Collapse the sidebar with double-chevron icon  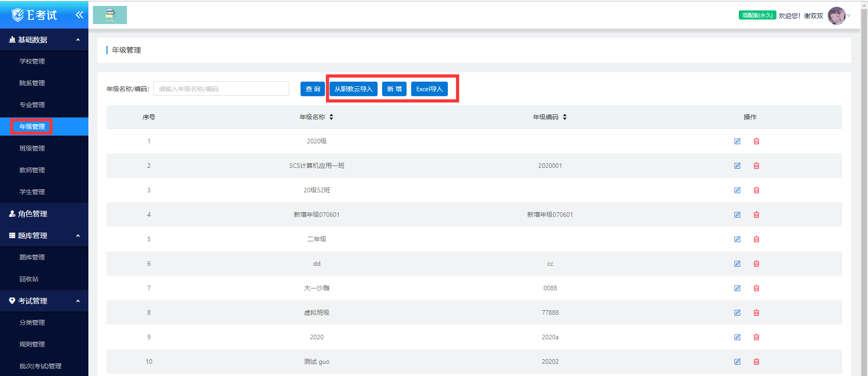point(79,15)
